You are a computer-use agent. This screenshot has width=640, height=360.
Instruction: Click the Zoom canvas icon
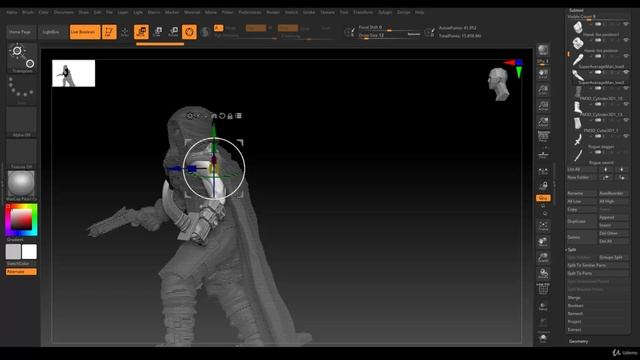pos(543,90)
